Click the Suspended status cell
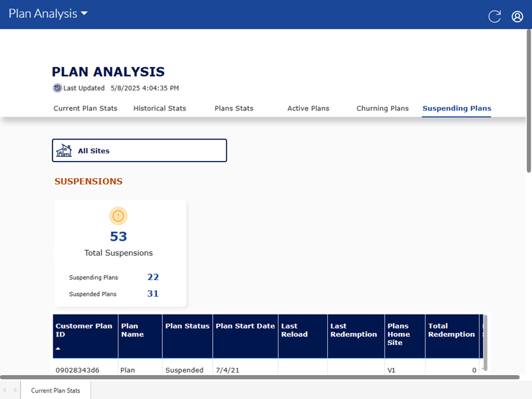532x399 pixels. [x=184, y=370]
